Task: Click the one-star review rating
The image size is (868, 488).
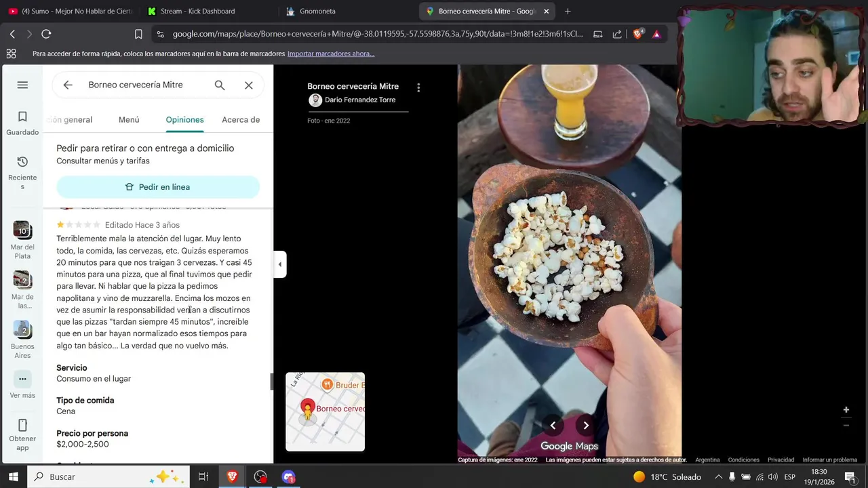Action: [x=78, y=224]
